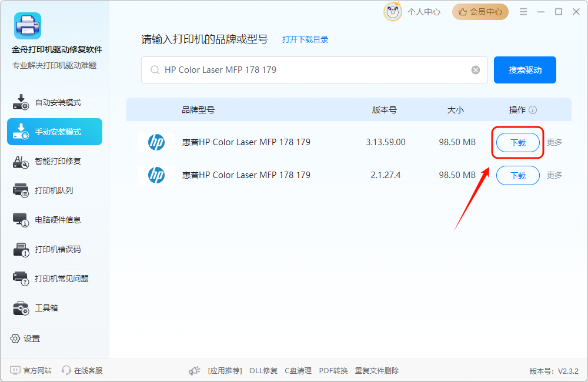The width and height of the screenshot is (588, 382).
Task: Click HP logo of version 2.1.27.4 row
Action: click(156, 175)
